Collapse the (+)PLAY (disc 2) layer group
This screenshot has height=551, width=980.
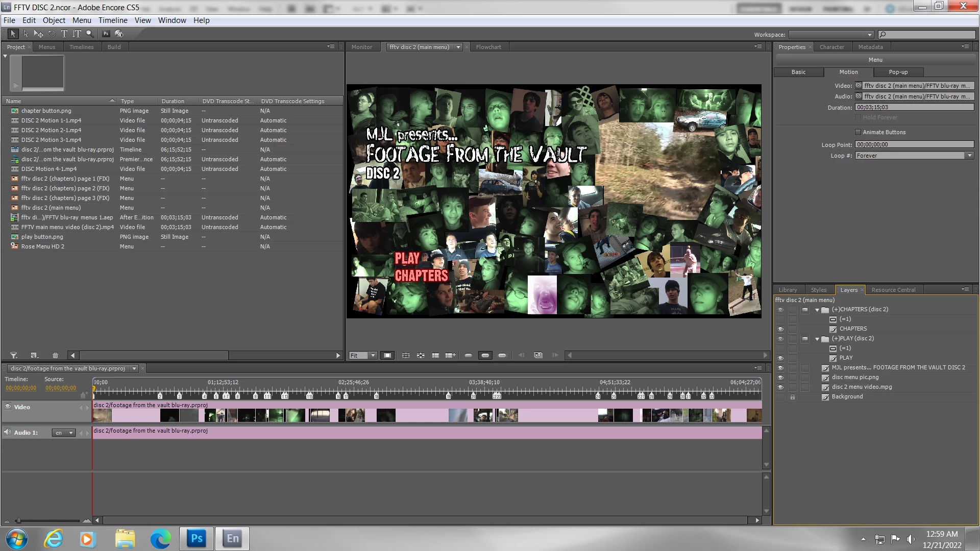coord(817,339)
